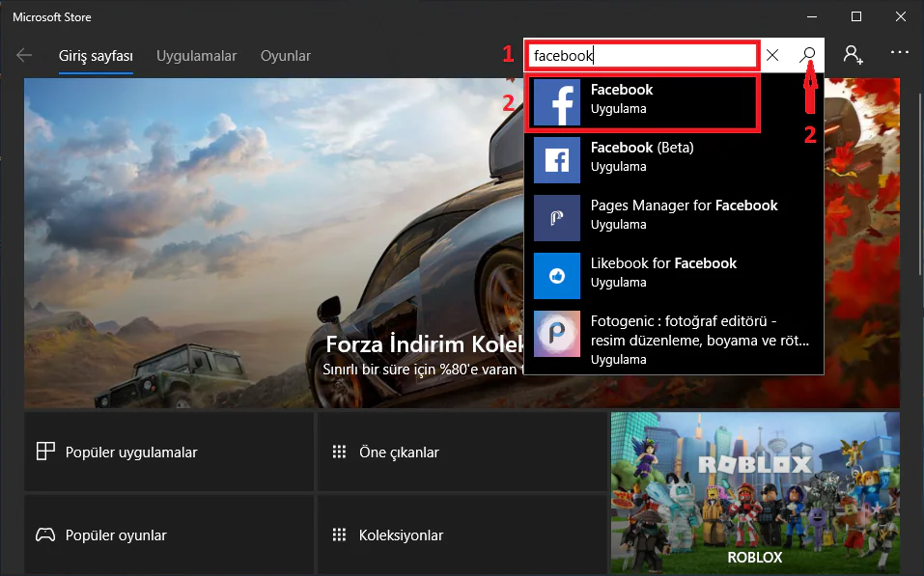Open Popüler uygulamalar tile
924x576 pixels.
[169, 452]
